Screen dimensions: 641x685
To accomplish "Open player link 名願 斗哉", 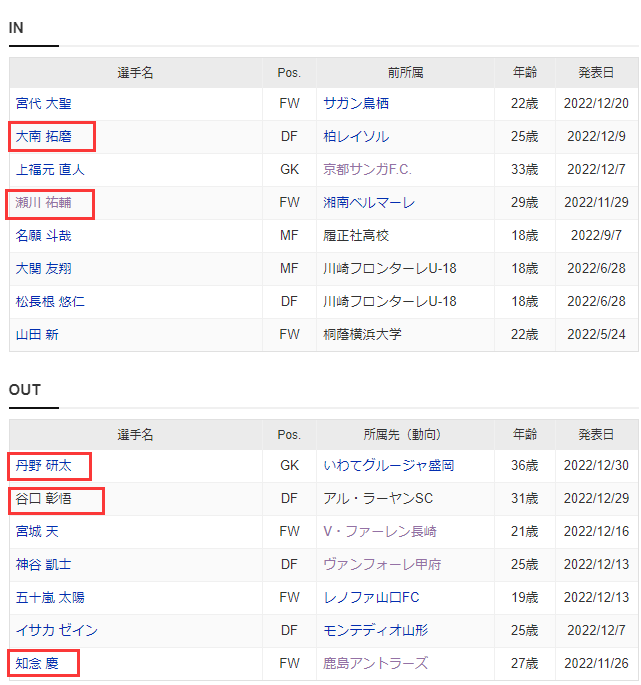I will pyautogui.click(x=43, y=235).
